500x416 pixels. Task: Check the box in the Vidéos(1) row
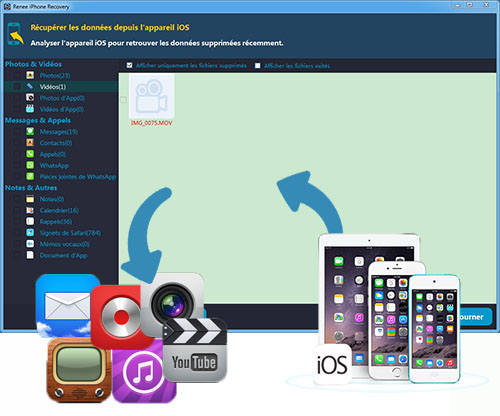click(x=17, y=87)
